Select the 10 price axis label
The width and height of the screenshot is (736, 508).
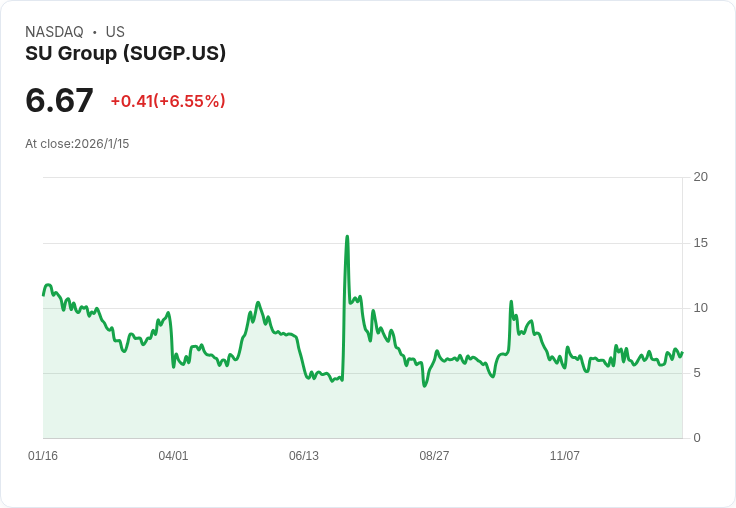pos(701,308)
